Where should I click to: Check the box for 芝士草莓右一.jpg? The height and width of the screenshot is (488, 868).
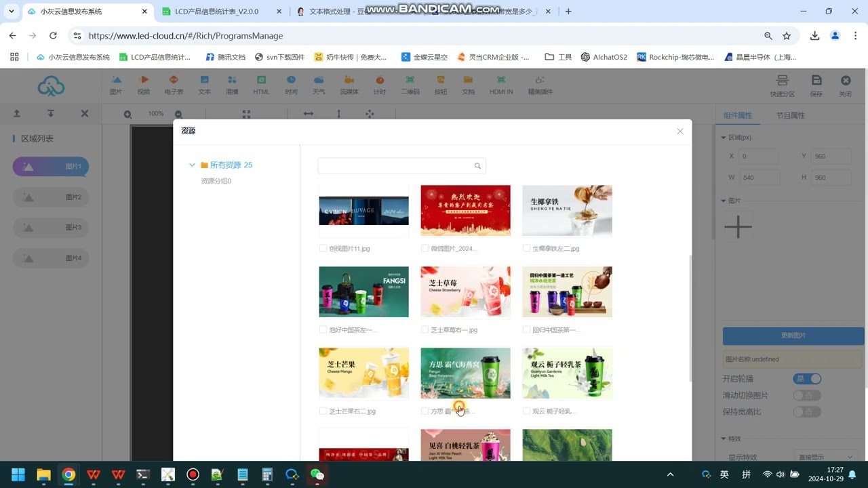[x=425, y=330]
